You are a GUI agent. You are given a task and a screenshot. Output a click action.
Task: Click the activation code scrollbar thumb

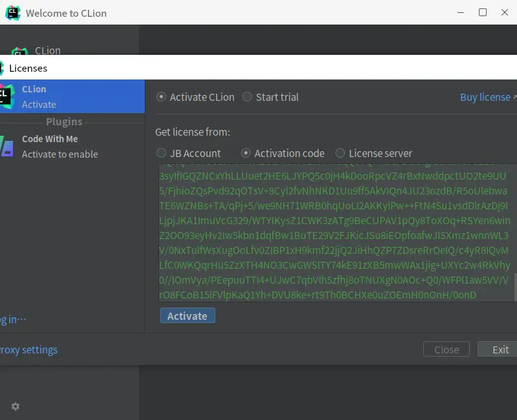(x=515, y=287)
